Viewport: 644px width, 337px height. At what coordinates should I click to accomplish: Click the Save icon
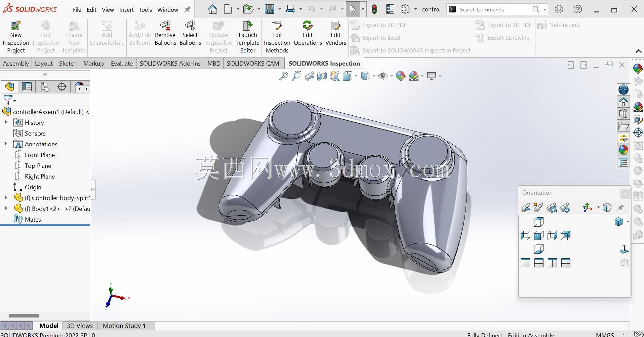[x=269, y=9]
